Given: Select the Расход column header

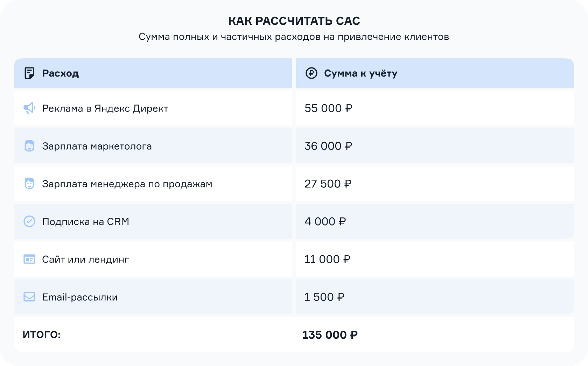Looking at the screenshot, I should [153, 73].
